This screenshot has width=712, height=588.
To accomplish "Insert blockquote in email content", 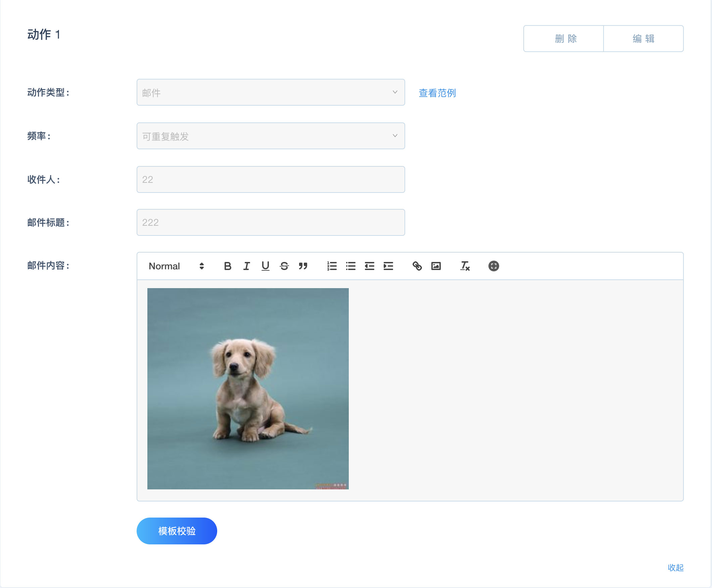I will [x=303, y=267].
